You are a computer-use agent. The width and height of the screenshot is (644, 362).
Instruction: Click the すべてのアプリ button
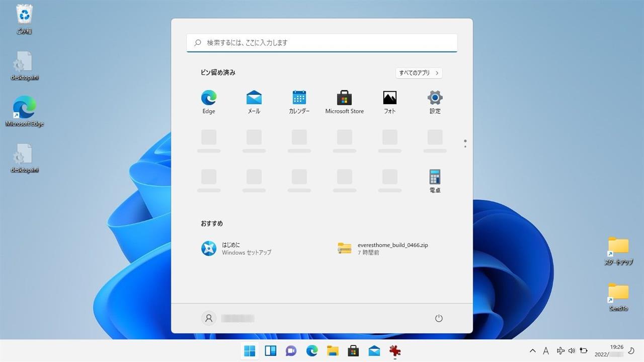419,73
